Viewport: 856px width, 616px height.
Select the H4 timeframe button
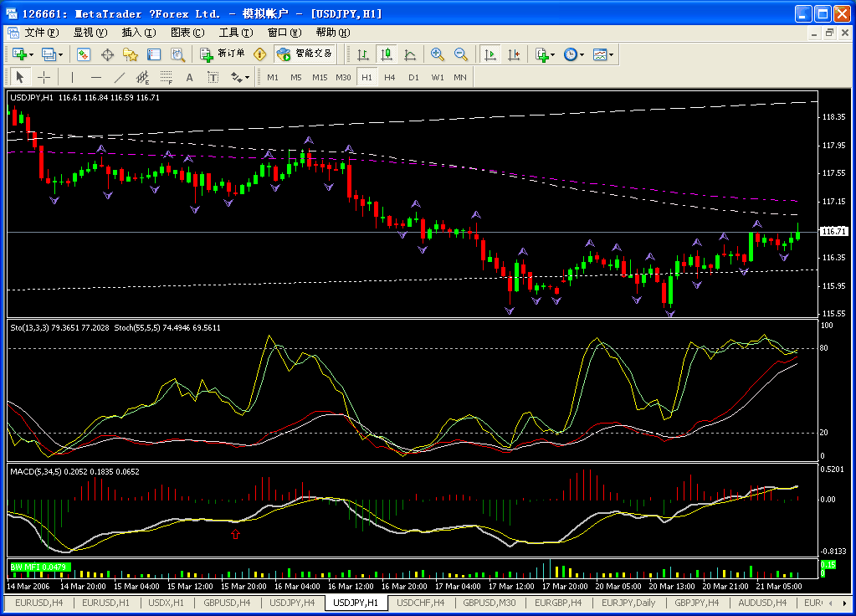point(390,77)
